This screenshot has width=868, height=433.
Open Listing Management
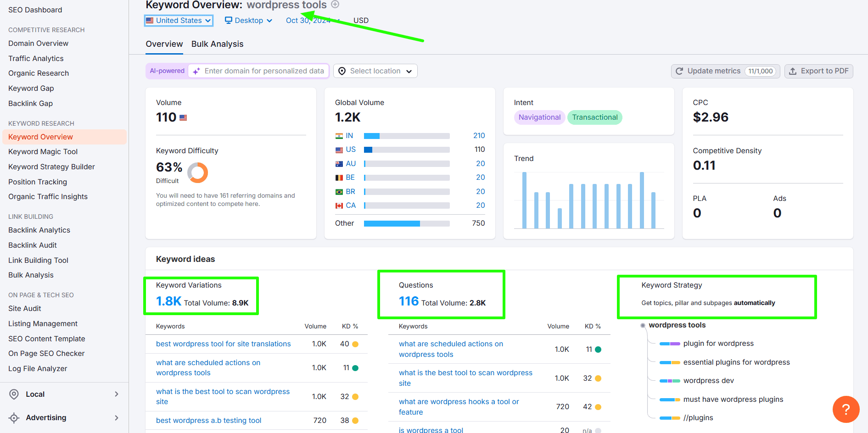click(x=43, y=324)
